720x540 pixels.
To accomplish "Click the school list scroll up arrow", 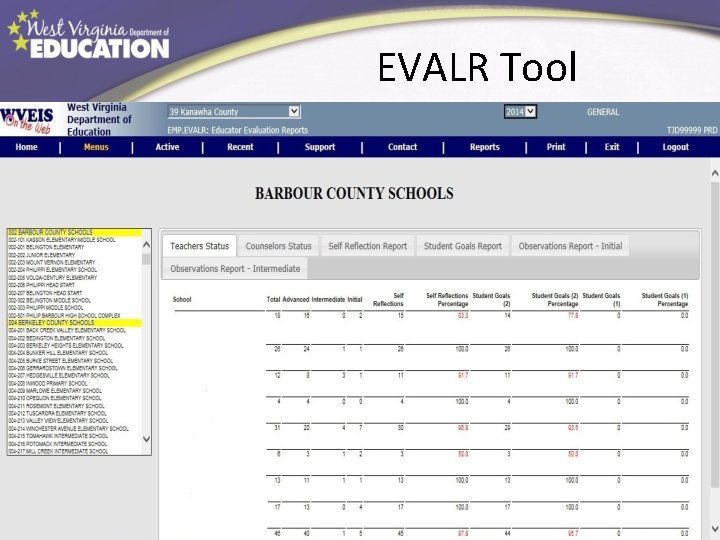I will click(x=146, y=245).
